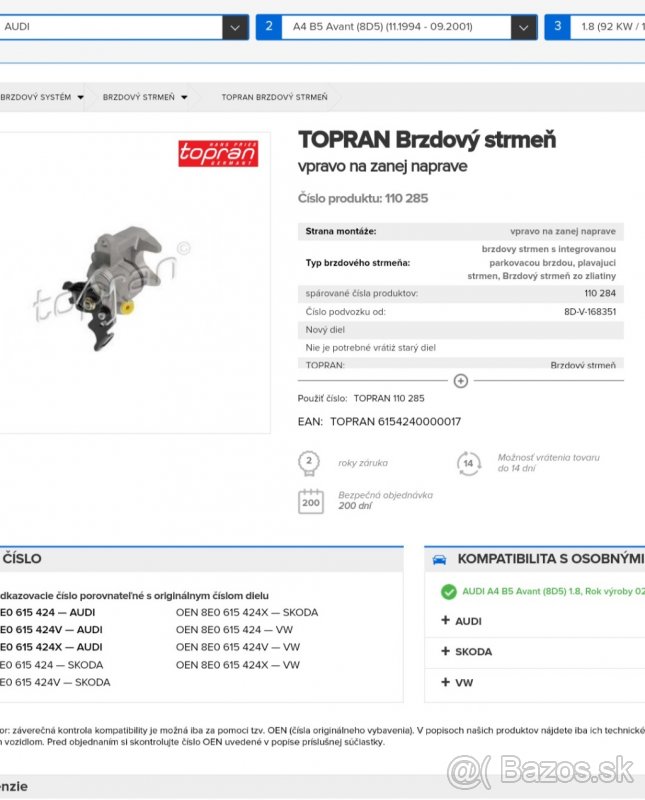The height and width of the screenshot is (800, 645).
Task: Open TOPRAN Brzdový strmeň breadcrumb
Action: (x=275, y=97)
